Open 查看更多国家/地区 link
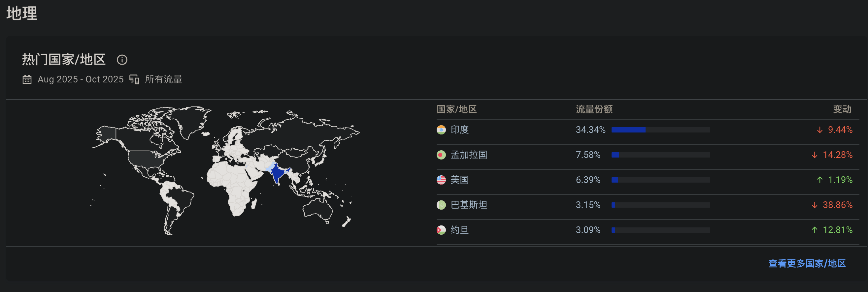868x292 pixels. (807, 263)
